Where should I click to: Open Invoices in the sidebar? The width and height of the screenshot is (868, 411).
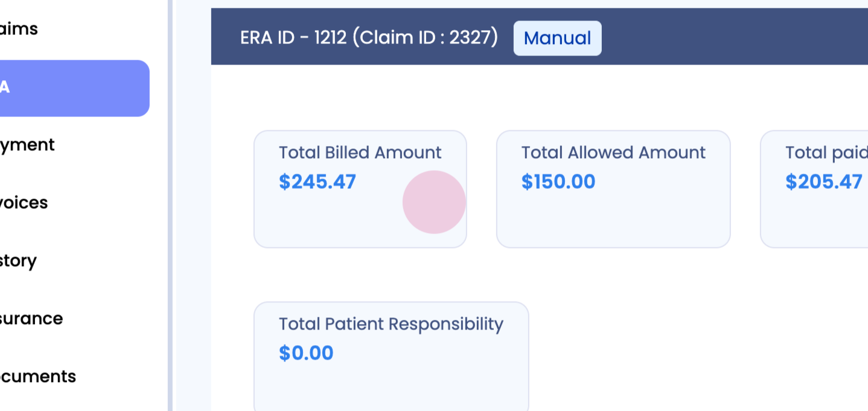(24, 203)
